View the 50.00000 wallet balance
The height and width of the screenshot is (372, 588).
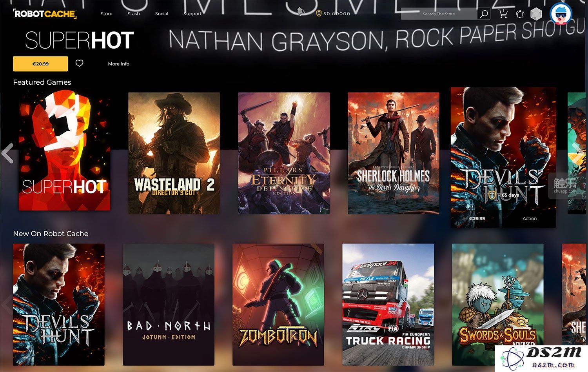337,14
